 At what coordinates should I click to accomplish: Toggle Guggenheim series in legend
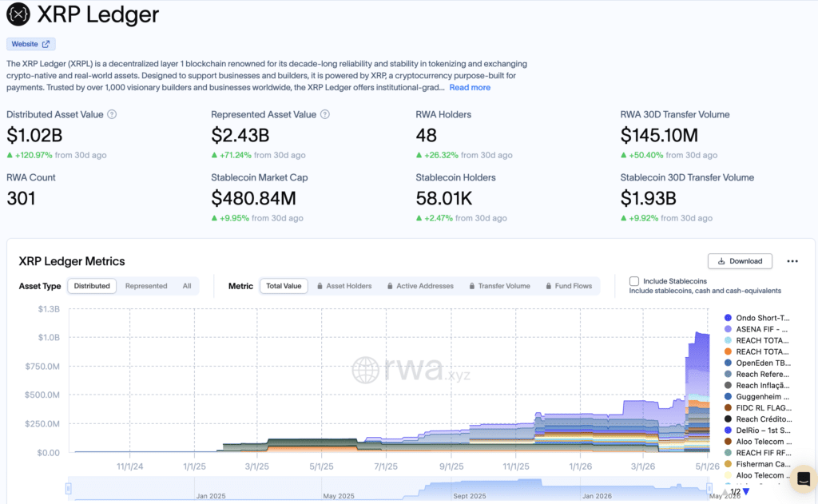[757, 396]
